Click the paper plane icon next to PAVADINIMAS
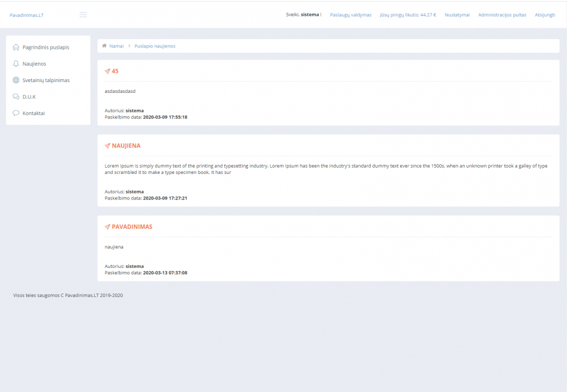The width and height of the screenshot is (567, 392). pos(107,227)
